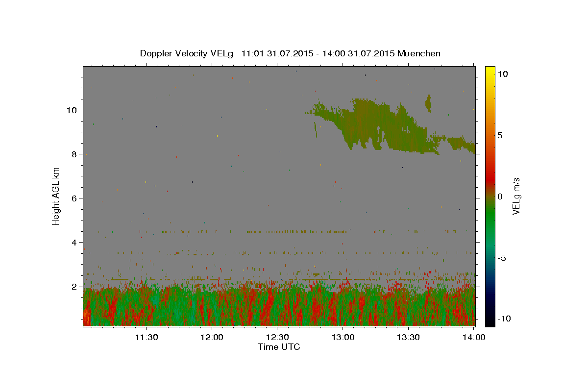Viewport: 588px width, 392px height.
Task: Click the colorbar tick value -5
Action: point(501,258)
